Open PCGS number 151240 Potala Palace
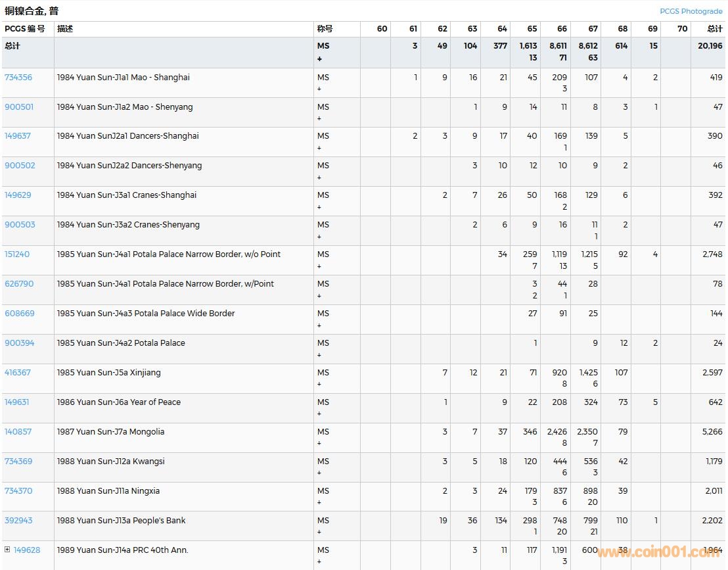728x570 pixels. [x=17, y=254]
